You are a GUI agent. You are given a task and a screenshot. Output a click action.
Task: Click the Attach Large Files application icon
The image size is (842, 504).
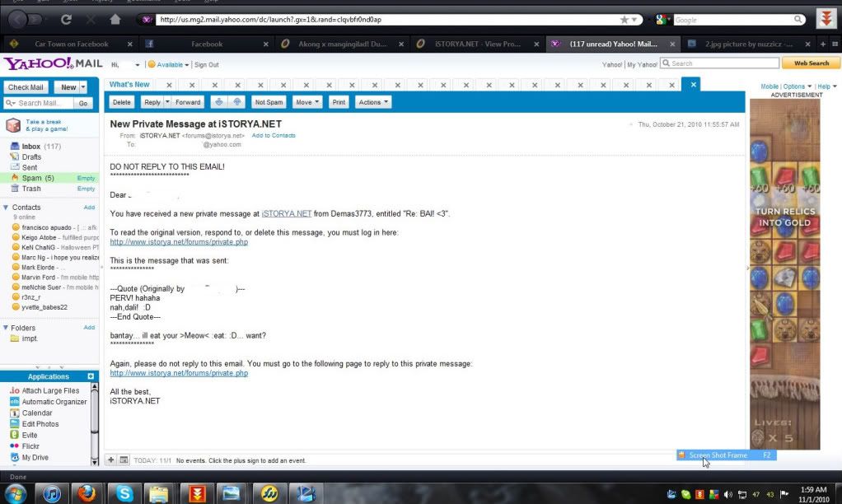15,390
